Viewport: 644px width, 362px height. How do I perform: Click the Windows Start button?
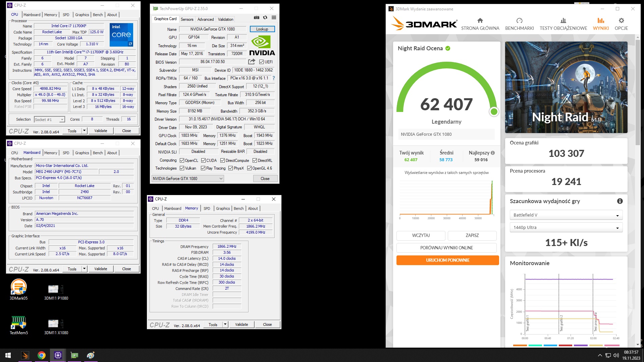tap(8, 355)
